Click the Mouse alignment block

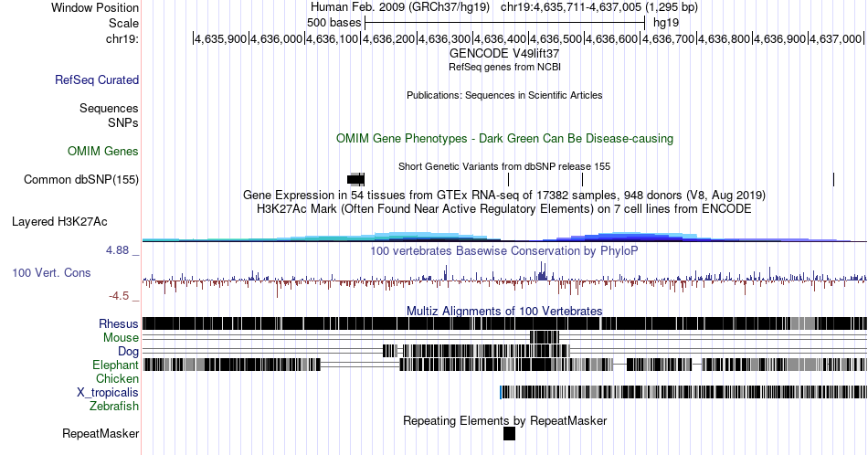545,337
